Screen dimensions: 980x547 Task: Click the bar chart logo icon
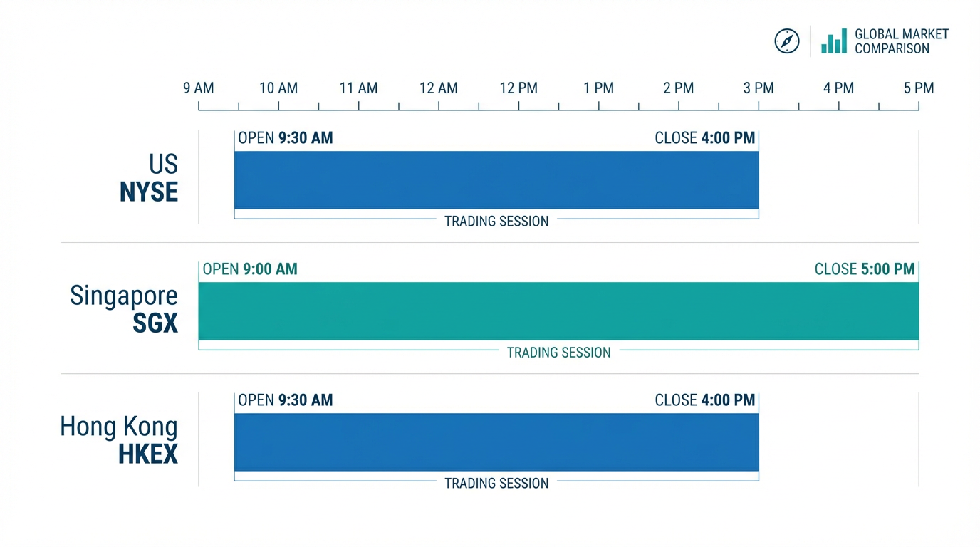833,41
